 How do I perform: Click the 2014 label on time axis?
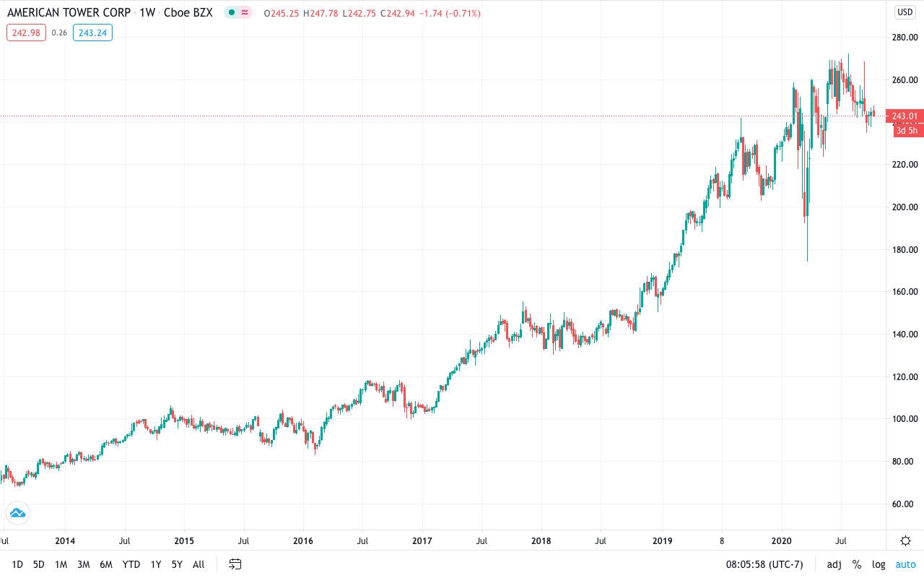65,540
